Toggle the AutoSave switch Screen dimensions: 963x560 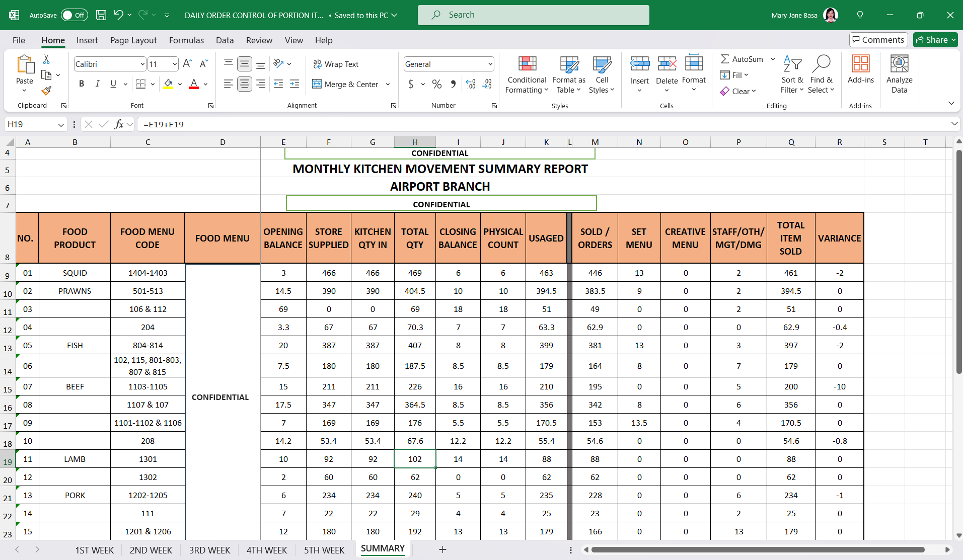74,15
